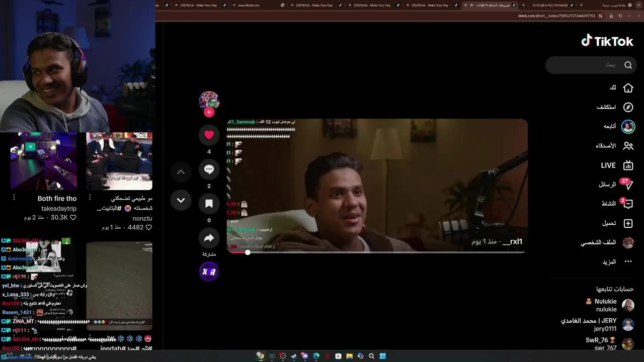Image resolution: width=644 pixels, height=362 pixels.
Task: Like the video with the heart icon
Action: tap(209, 135)
